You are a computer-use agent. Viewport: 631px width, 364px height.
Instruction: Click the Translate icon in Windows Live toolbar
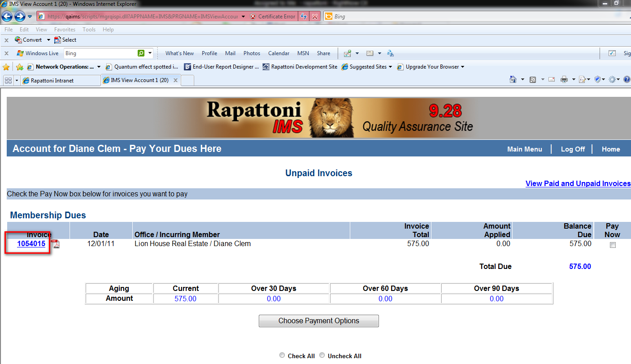click(390, 53)
